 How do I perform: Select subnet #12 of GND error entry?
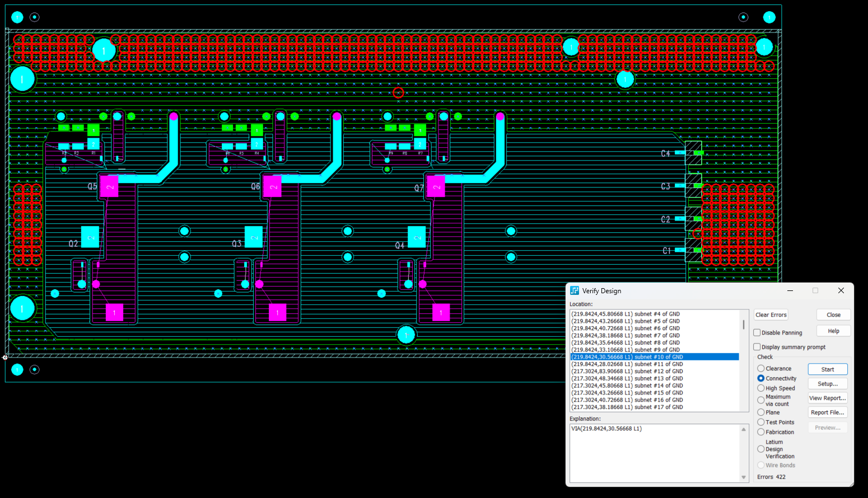click(x=627, y=371)
